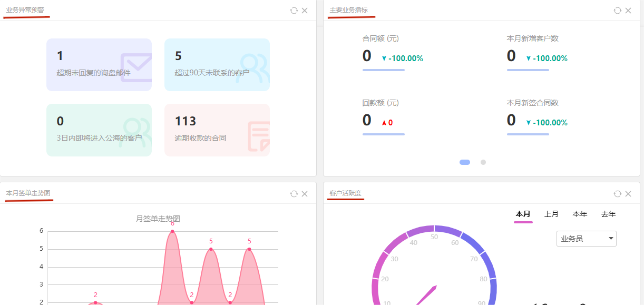Close the 业务异常预警 panel
The image size is (644, 305).
click(305, 11)
